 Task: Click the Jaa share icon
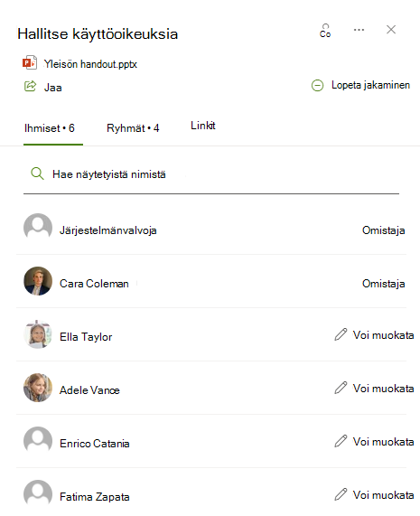click(x=31, y=86)
